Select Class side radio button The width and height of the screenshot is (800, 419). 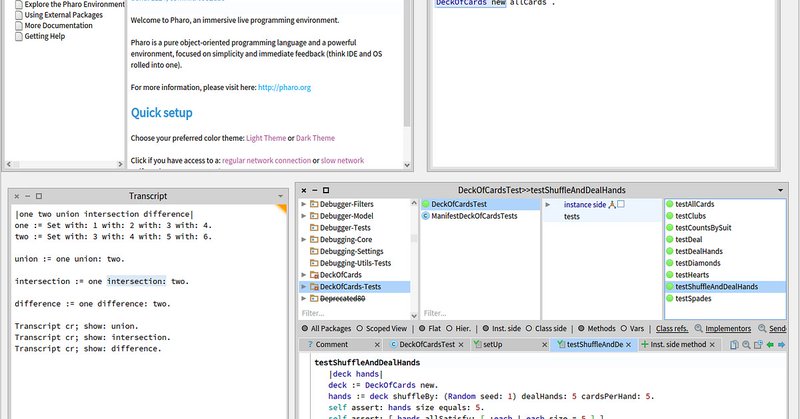pyautogui.click(x=529, y=329)
